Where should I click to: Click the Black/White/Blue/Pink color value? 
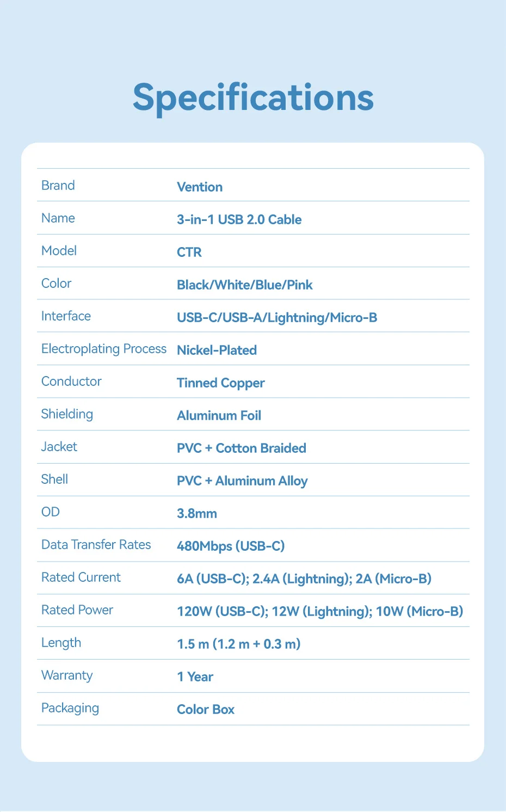[x=245, y=285]
